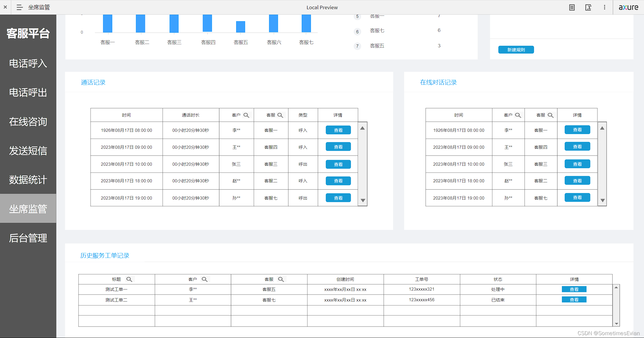The height and width of the screenshot is (338, 644).
Task: Open the three-dot more options menu
Action: pyautogui.click(x=604, y=7)
